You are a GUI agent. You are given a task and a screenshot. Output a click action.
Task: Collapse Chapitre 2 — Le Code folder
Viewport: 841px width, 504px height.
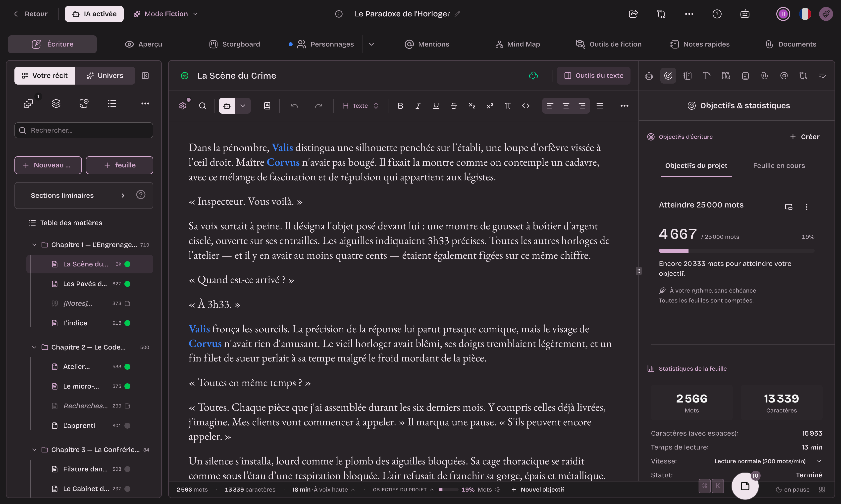[34, 348]
